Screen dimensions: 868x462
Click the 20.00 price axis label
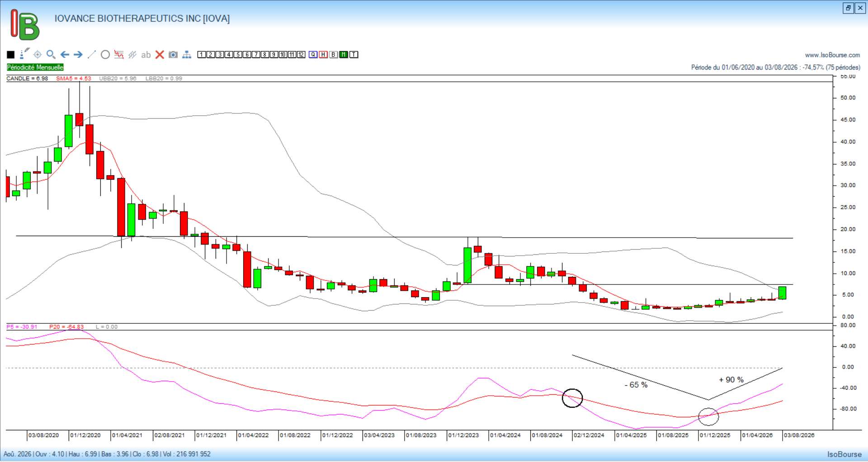point(848,229)
